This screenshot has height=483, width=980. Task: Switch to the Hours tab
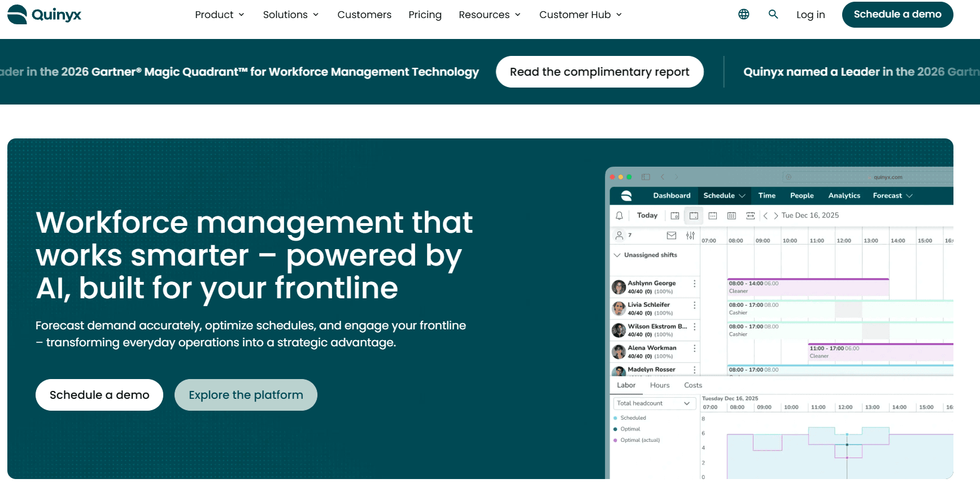pyautogui.click(x=659, y=385)
